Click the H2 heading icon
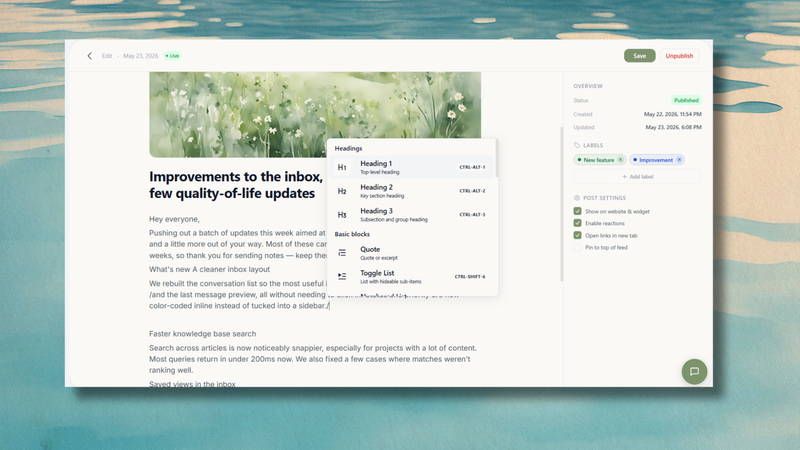800x450 pixels. (342, 191)
